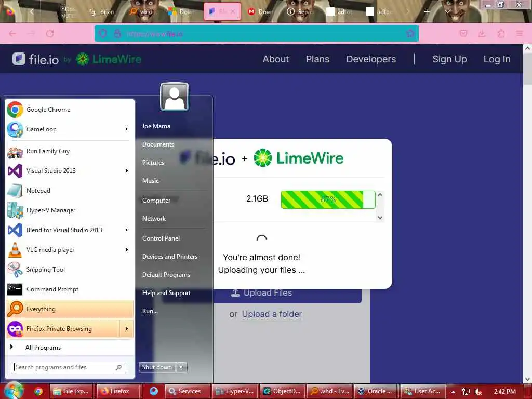Open Pictures from Start menu
Viewport: 532px width, 399px height.
[153, 163]
